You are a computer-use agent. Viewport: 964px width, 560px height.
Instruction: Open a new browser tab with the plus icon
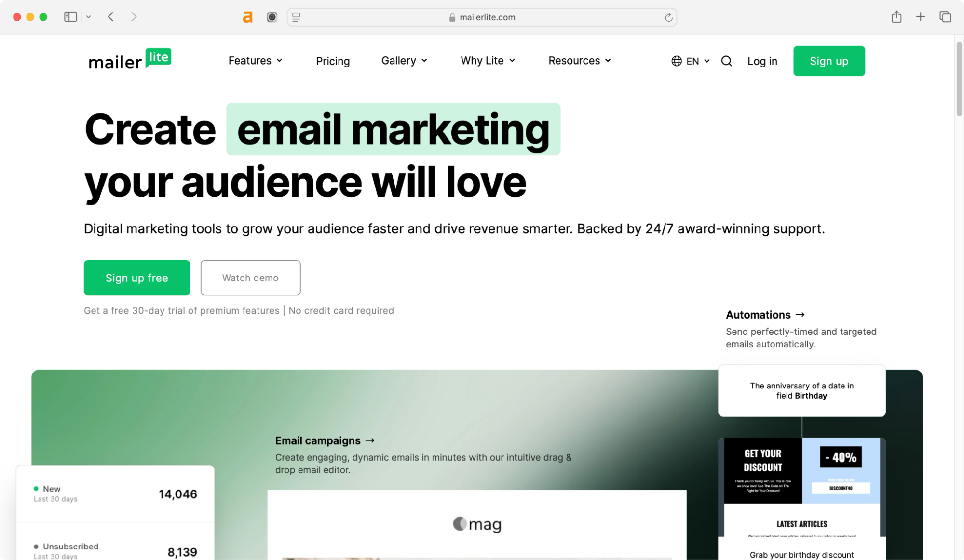921,16
